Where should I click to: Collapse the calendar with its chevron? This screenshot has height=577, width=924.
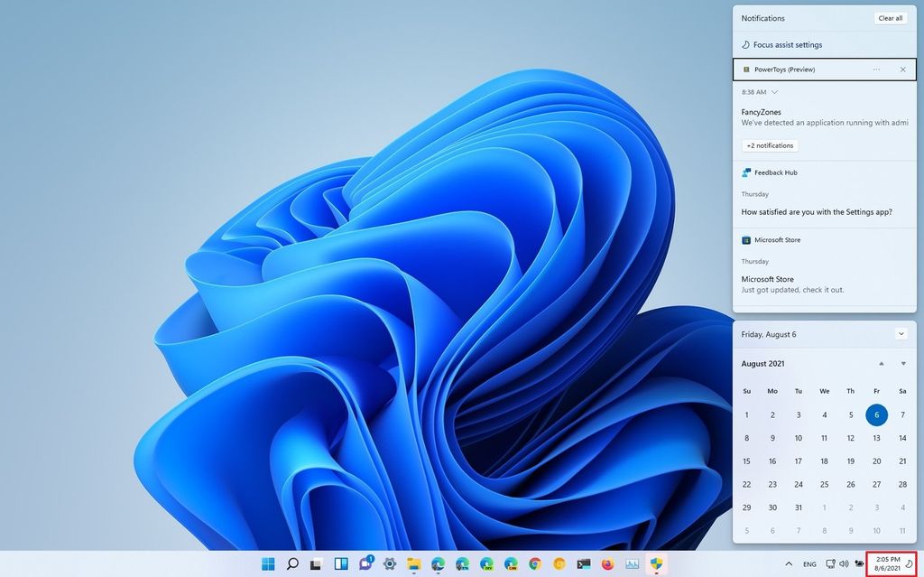click(x=901, y=334)
